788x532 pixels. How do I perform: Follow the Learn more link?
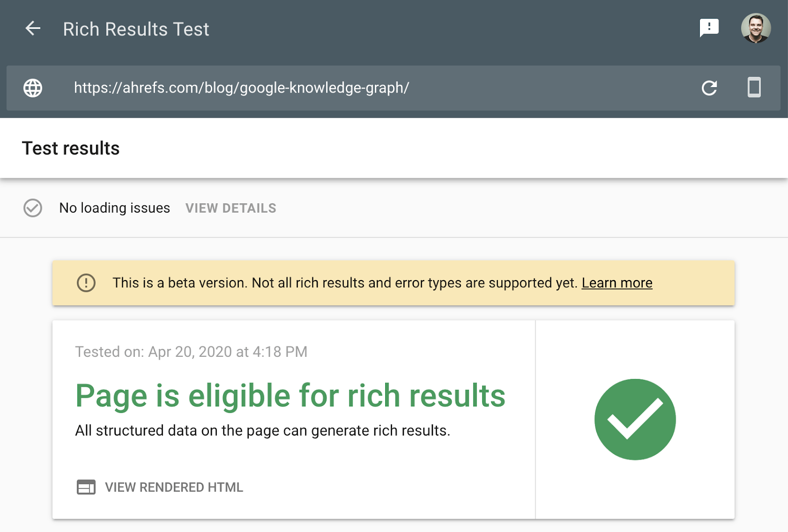pyautogui.click(x=617, y=283)
